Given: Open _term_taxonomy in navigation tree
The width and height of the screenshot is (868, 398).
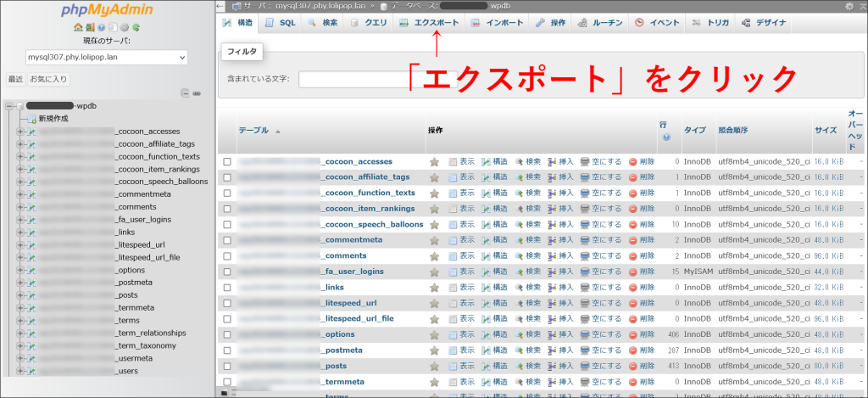Looking at the screenshot, I should click(x=145, y=345).
